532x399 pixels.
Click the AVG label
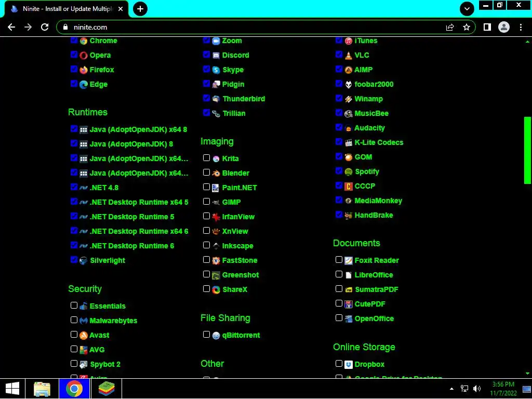(x=97, y=350)
